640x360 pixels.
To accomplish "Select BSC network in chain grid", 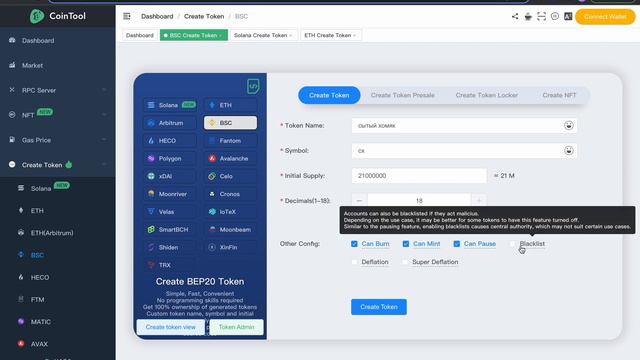I will tap(230, 123).
